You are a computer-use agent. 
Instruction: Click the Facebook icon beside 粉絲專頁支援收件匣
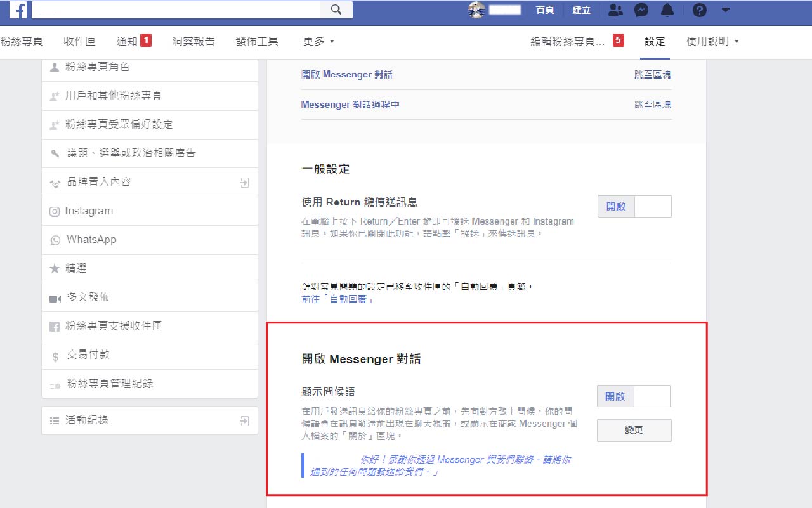click(x=55, y=327)
